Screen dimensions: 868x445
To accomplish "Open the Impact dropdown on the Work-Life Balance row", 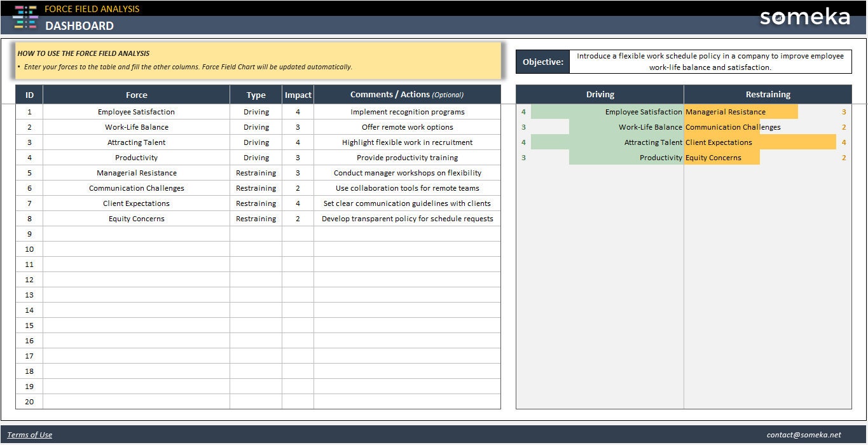I will click(298, 127).
